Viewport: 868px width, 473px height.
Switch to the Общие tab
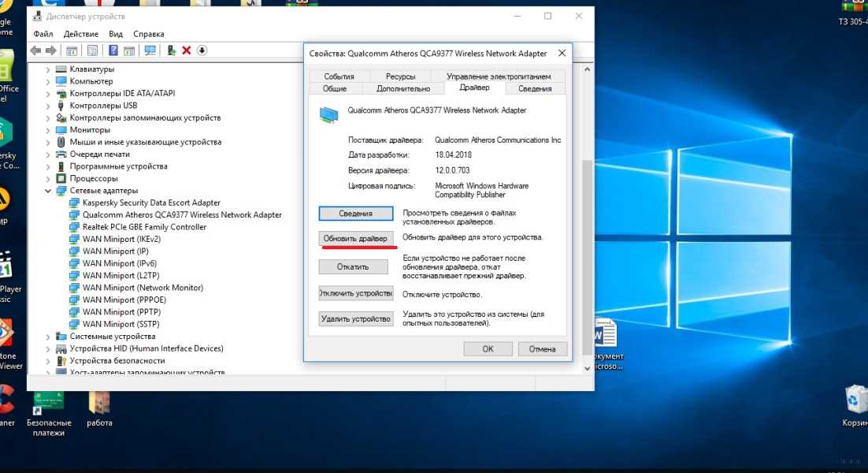(x=335, y=88)
